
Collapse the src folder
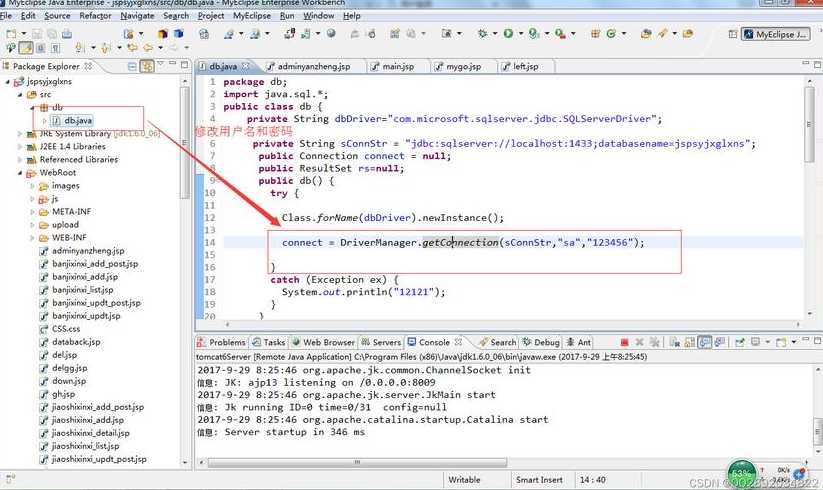(20, 95)
